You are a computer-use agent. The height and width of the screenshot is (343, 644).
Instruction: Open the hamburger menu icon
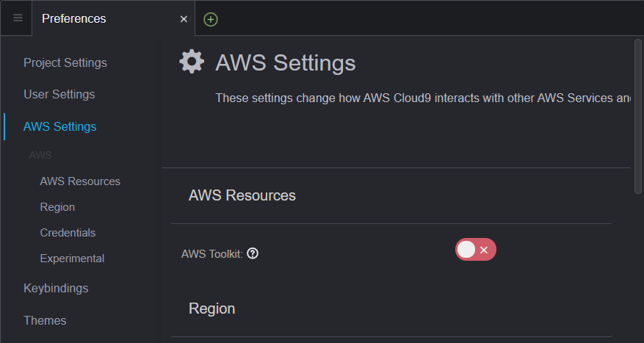coord(18,18)
